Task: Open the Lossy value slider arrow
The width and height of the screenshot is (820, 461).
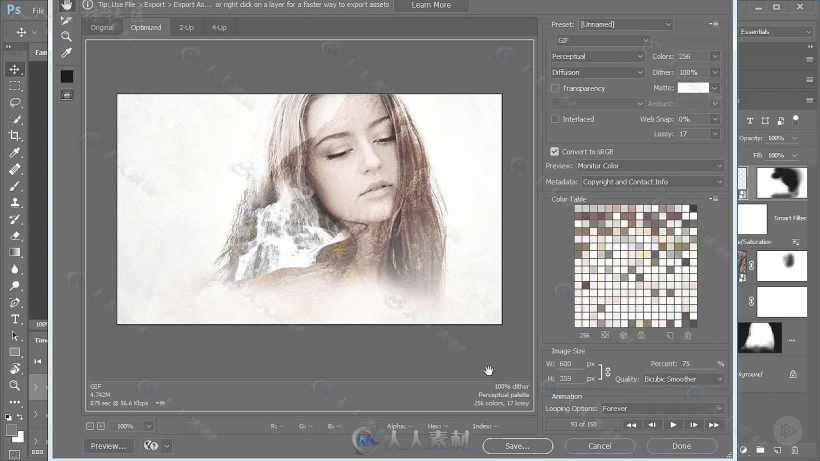Action: 715,134
